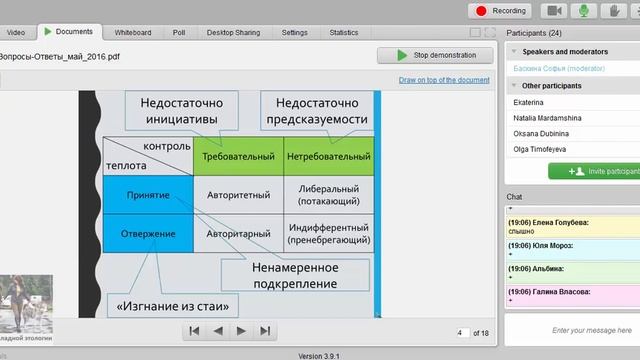Go to the previous page

tap(218, 331)
